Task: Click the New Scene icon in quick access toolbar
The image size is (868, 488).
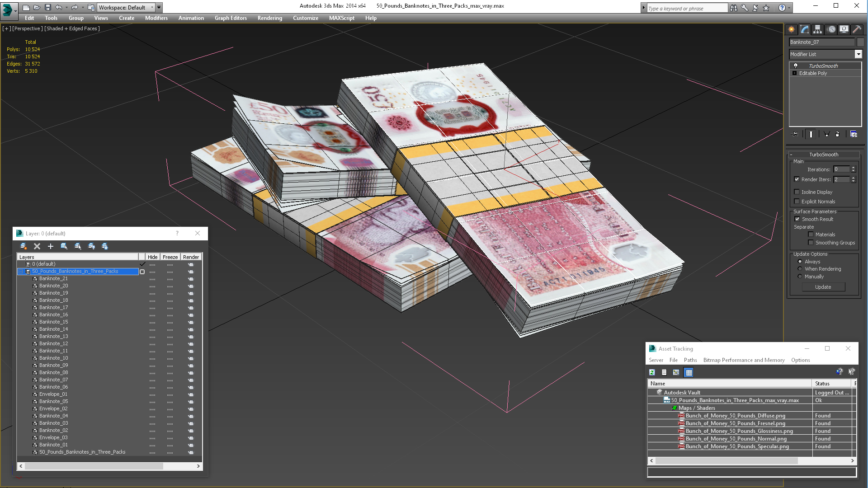Action: (26, 7)
